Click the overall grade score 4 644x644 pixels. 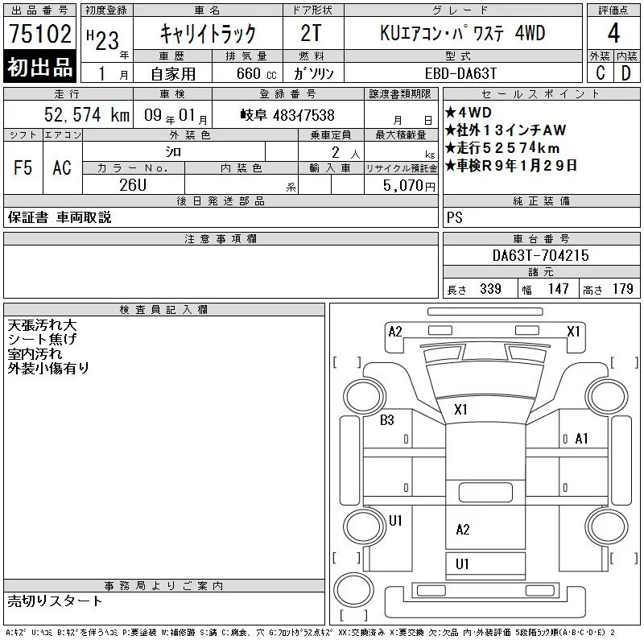613,33
